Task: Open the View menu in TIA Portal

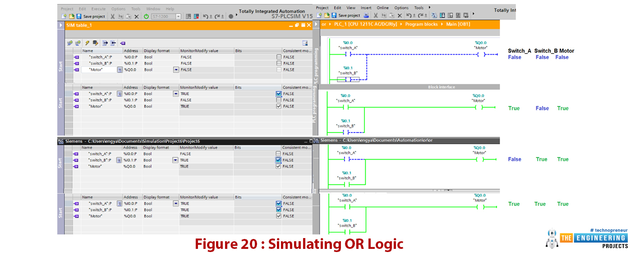Action: (351, 8)
